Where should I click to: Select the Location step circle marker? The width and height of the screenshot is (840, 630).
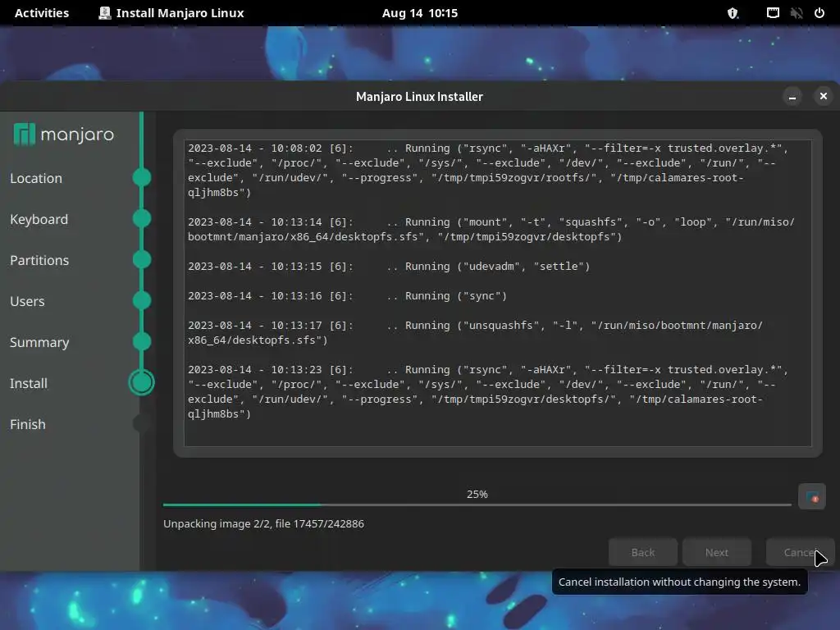click(x=142, y=177)
